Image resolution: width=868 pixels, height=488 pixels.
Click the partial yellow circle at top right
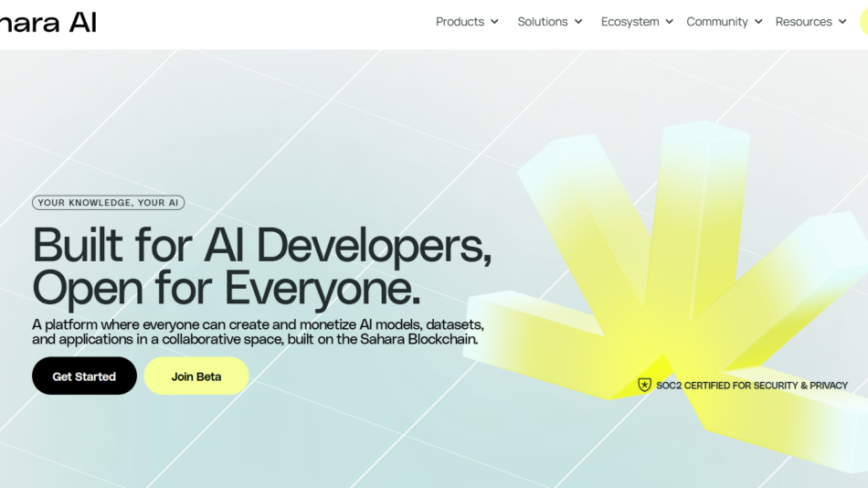863,22
